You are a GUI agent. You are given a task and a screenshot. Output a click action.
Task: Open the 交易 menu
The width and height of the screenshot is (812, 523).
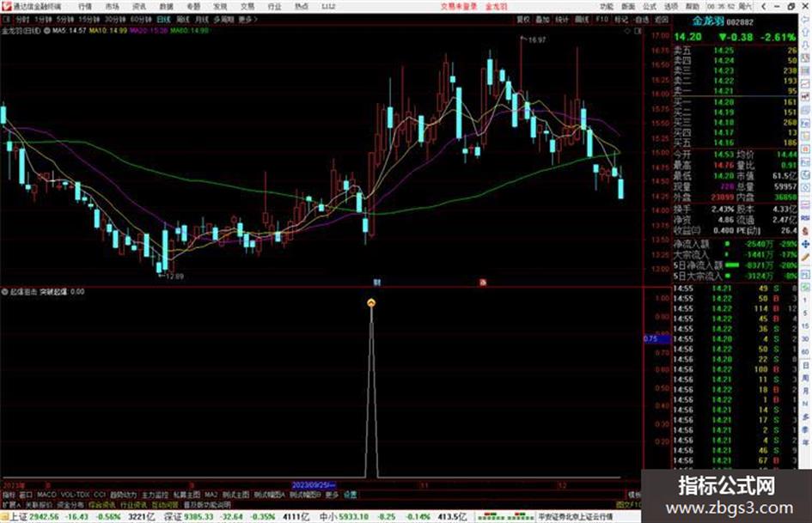pyautogui.click(x=247, y=6)
